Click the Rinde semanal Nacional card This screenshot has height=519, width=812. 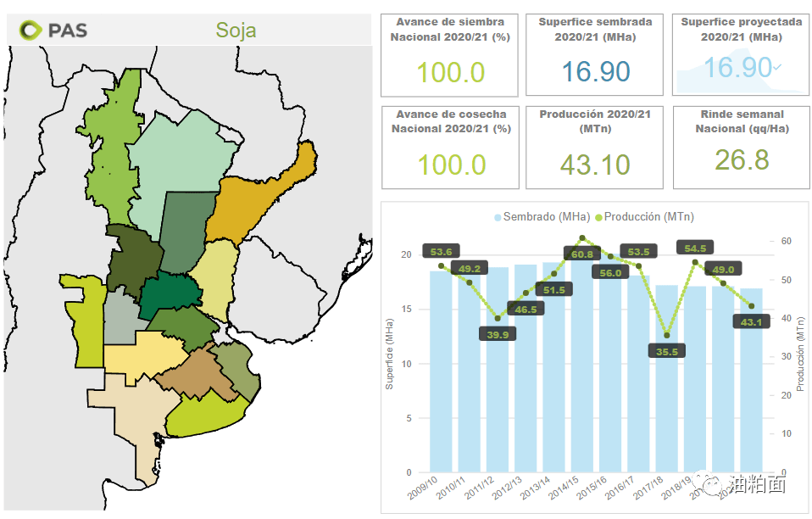(742, 147)
